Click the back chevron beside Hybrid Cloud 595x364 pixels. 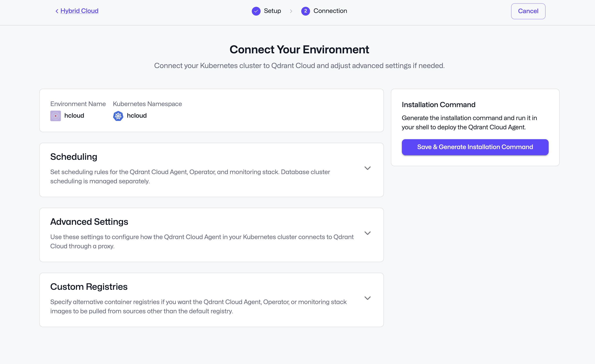point(57,11)
